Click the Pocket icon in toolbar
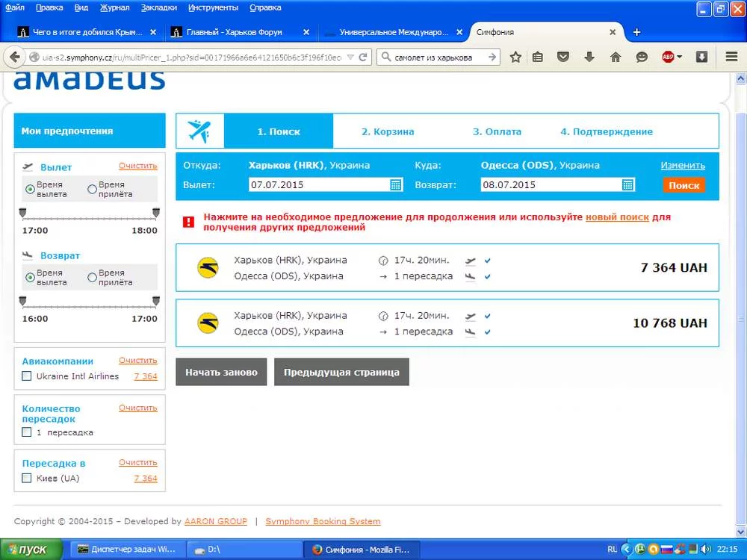Viewport: 747px width, 560px height. tap(563, 57)
